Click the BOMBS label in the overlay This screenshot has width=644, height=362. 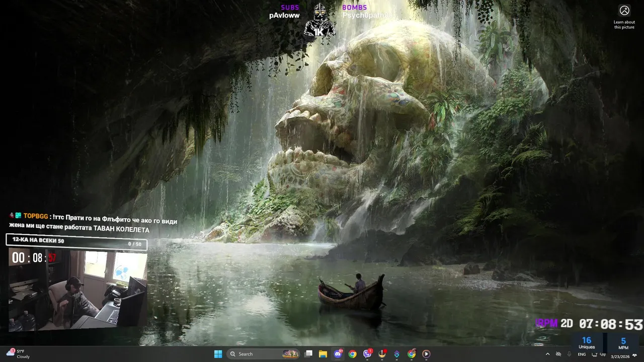(354, 8)
